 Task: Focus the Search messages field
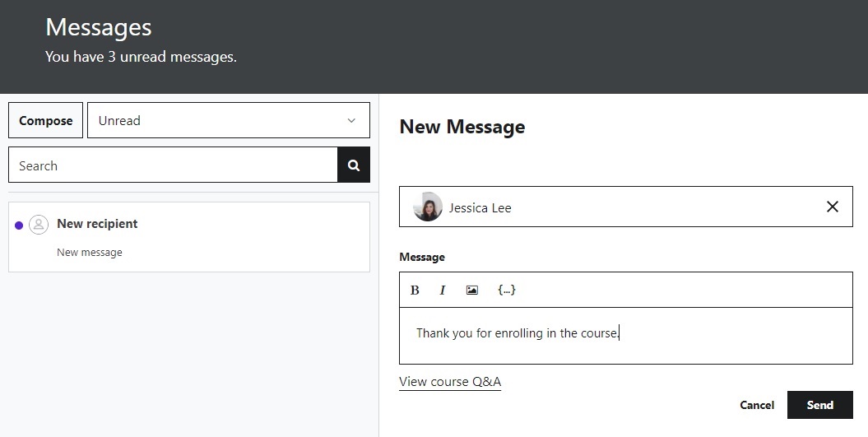coord(173,165)
